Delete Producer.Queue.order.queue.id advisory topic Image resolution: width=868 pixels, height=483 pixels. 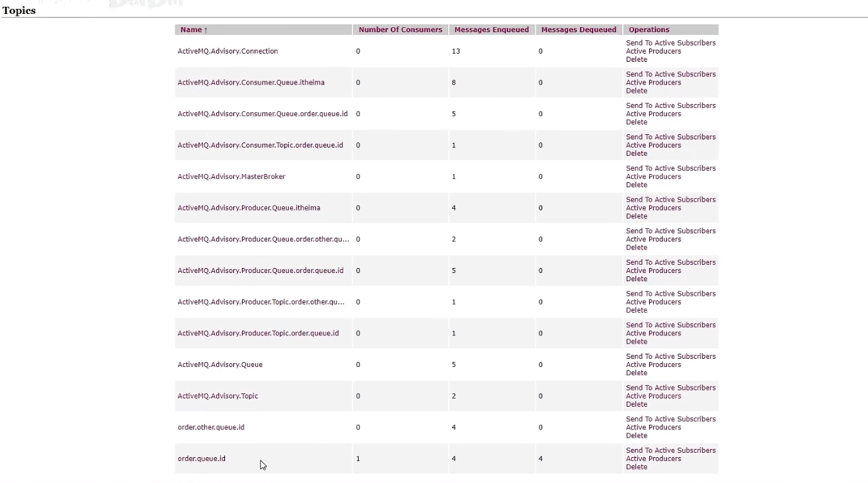(x=637, y=279)
